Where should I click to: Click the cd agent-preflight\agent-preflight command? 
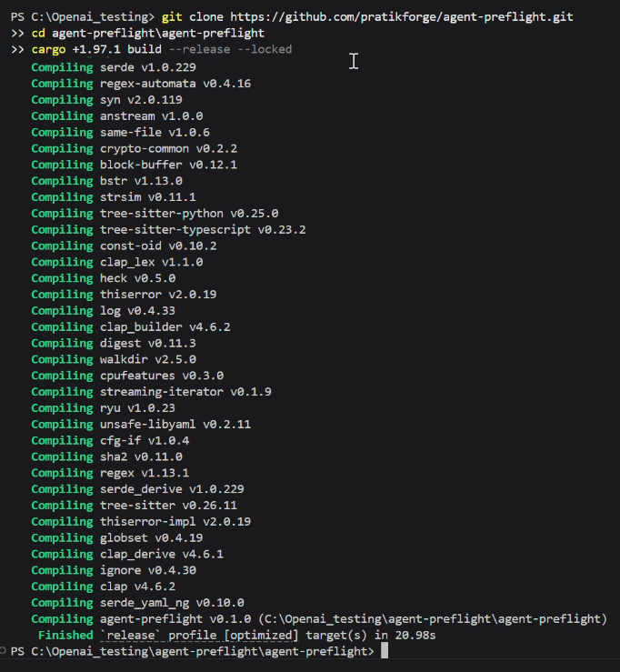point(148,33)
